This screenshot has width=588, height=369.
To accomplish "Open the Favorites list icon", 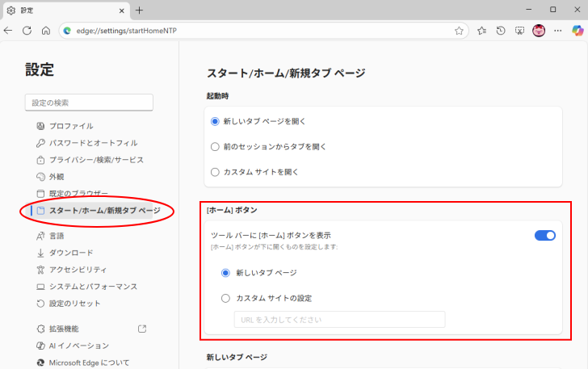I will (x=481, y=31).
